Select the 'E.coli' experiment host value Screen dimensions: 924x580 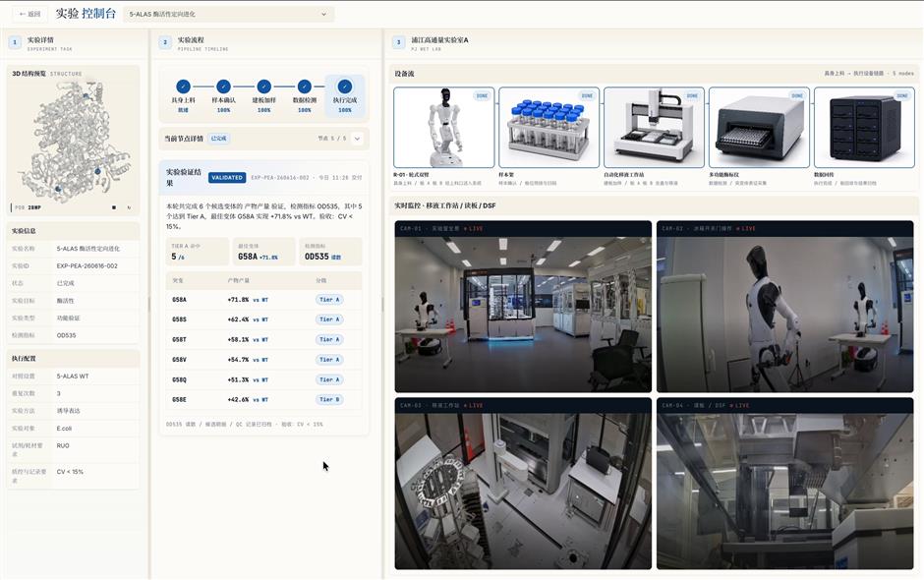point(64,429)
